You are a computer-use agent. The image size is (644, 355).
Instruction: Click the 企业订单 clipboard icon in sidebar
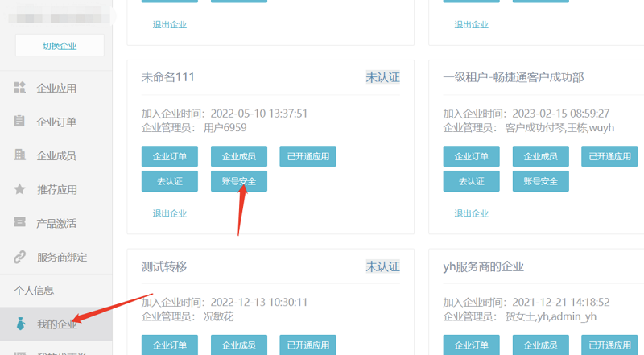(x=19, y=121)
